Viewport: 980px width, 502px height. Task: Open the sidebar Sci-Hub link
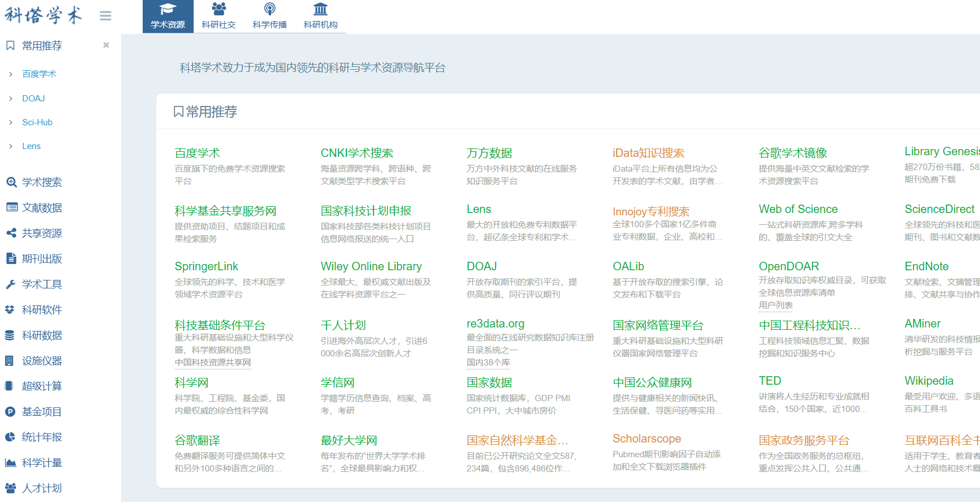(x=37, y=122)
